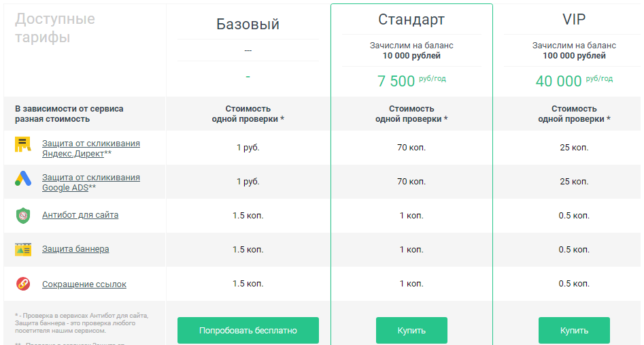The image size is (644, 345).
Task: Click the Доступные тарифы title
Action: [x=55, y=28]
